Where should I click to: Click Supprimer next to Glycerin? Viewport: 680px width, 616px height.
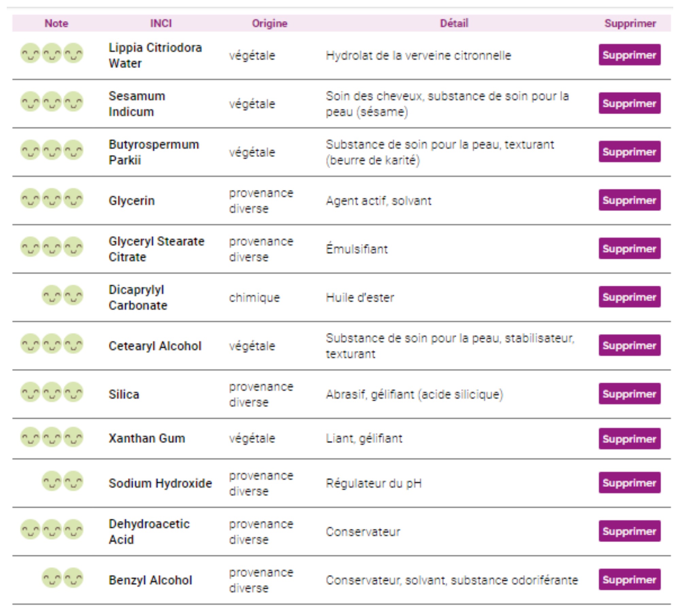tap(629, 200)
